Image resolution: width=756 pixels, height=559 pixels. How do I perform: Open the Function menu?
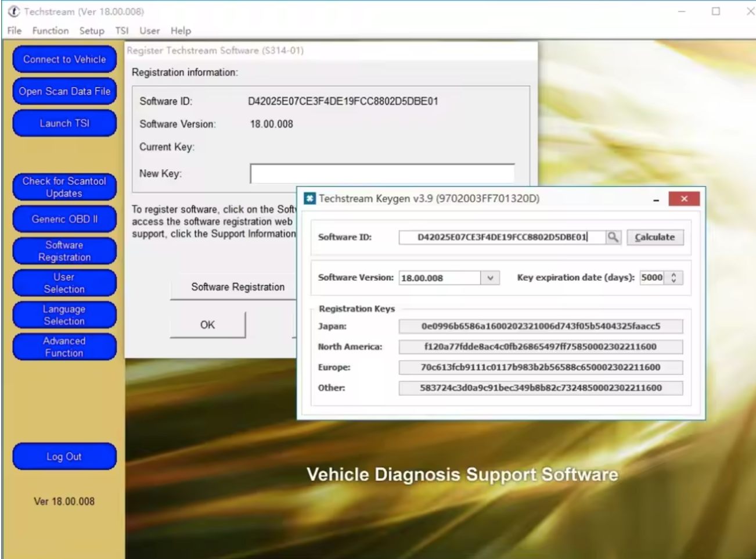click(51, 31)
